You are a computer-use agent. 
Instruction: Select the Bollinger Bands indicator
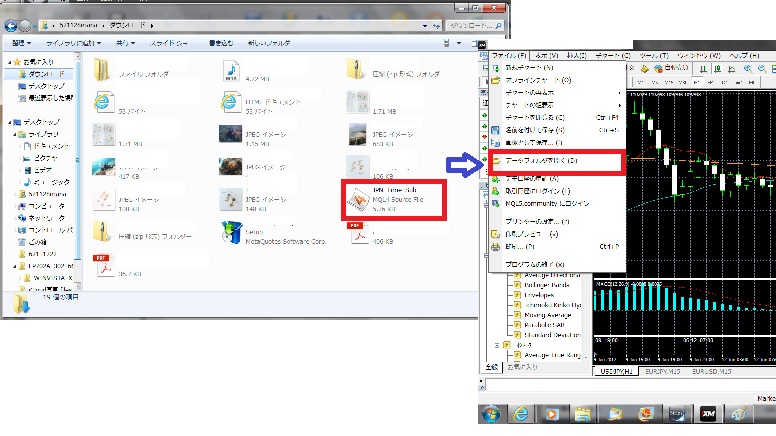(549, 284)
